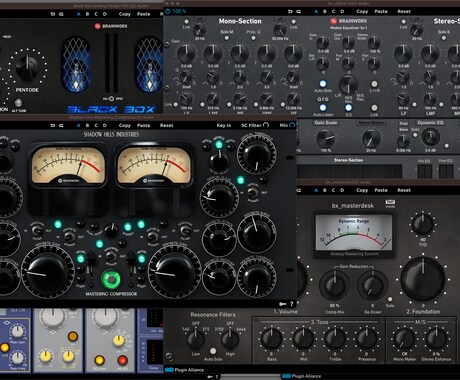Click the De-Esser knob in bx_masterdesk
This screenshot has height=380, width=460.
(372, 285)
